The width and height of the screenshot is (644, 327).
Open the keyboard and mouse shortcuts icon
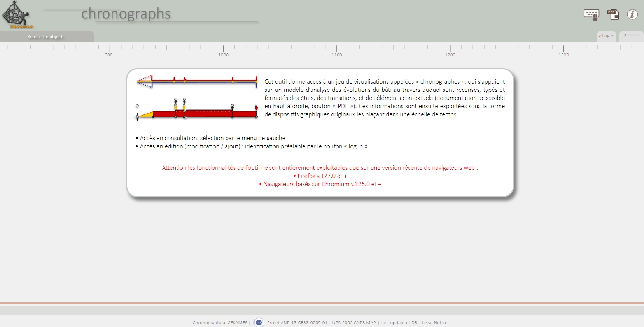591,15
